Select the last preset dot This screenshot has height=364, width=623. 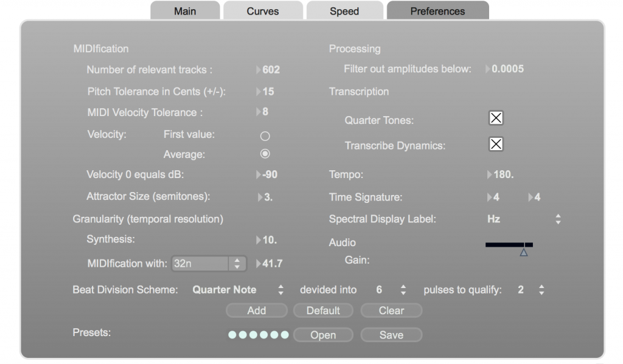coord(285,335)
